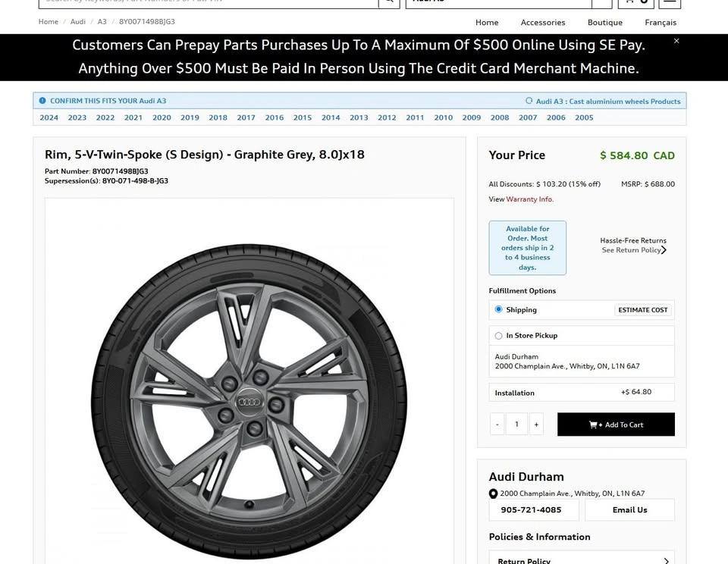Open the hamburger menu icon
The height and width of the screenshot is (564, 728).
click(x=670, y=2)
